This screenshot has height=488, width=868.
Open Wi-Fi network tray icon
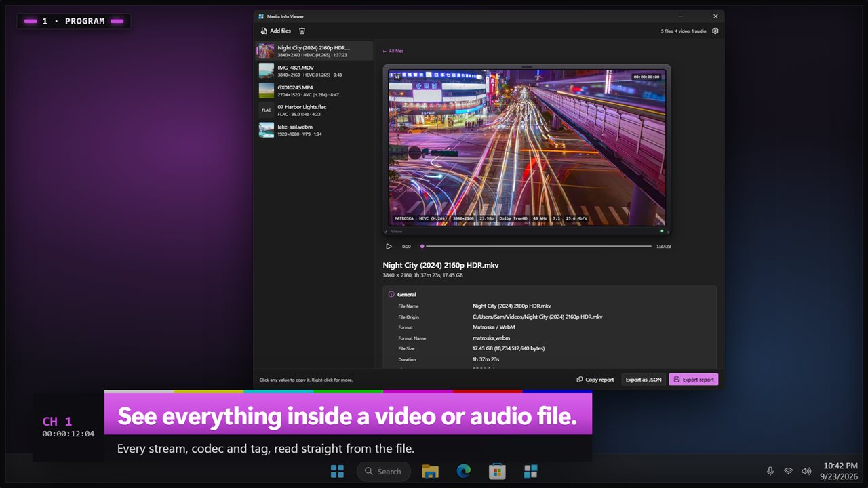click(788, 471)
